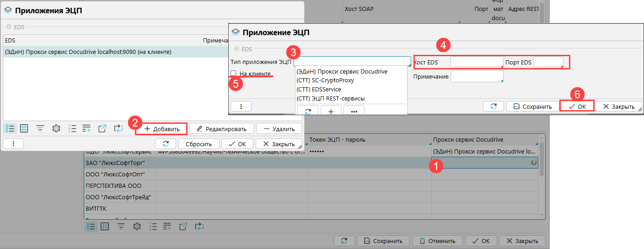Click export icon in EDS list toolbar
Screen dimensions: 644x249
tap(102, 129)
